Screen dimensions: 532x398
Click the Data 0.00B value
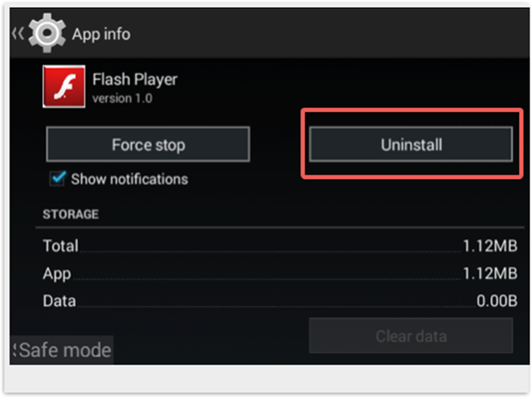pyautogui.click(x=497, y=301)
